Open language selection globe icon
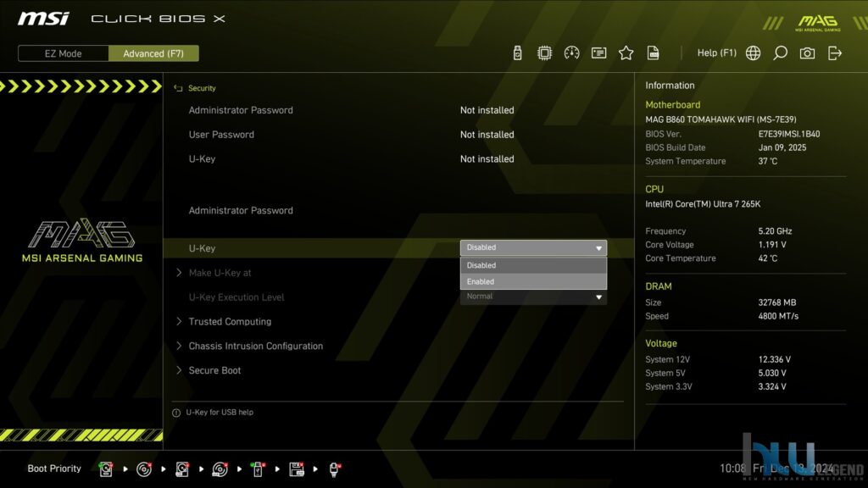This screenshot has width=868, height=488. pos(753,53)
